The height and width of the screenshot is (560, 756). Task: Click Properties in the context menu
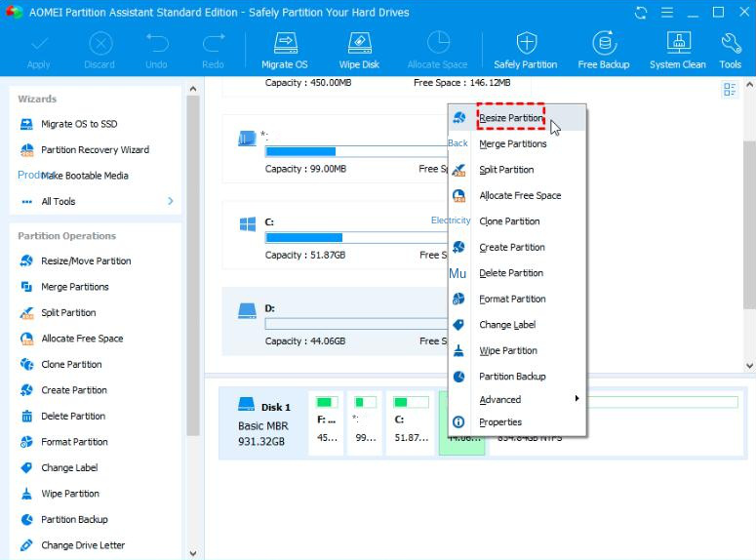point(500,422)
